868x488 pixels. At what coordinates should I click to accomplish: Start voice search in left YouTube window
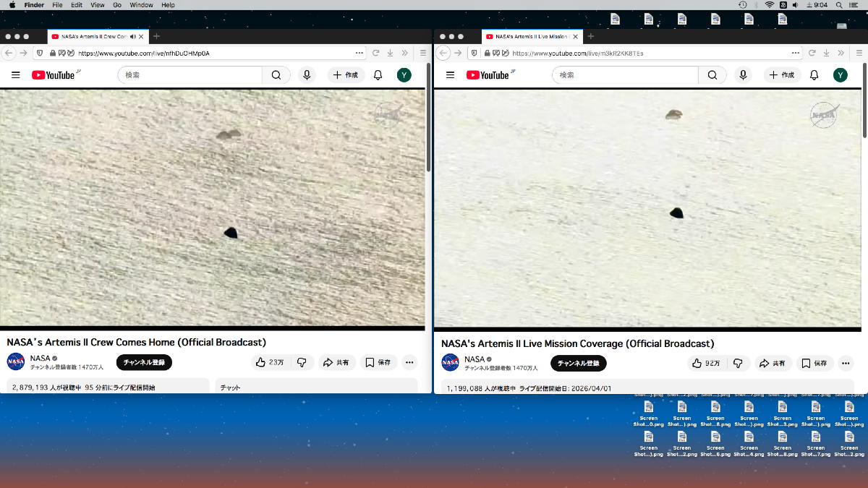[x=307, y=75]
